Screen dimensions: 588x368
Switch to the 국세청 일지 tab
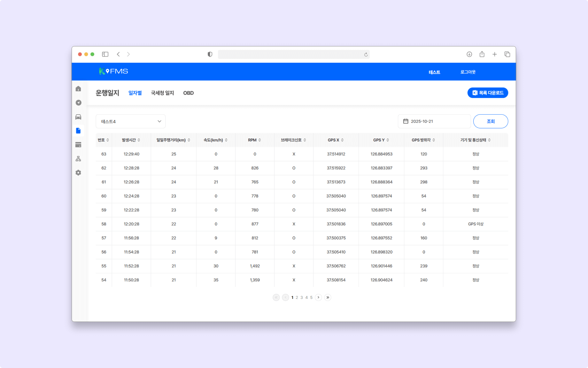162,93
